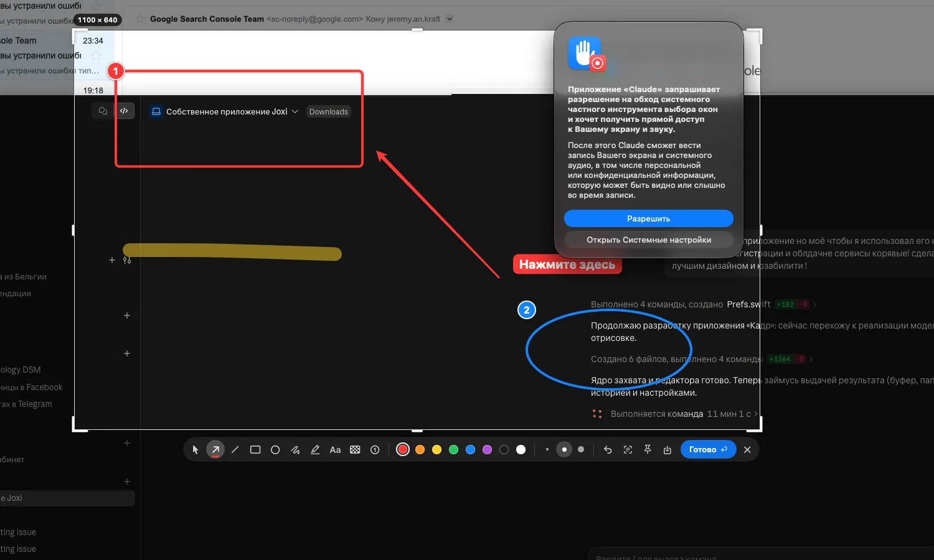This screenshot has width=934, height=560.
Task: Star the Google Search Console Team email
Action: [x=140, y=19]
